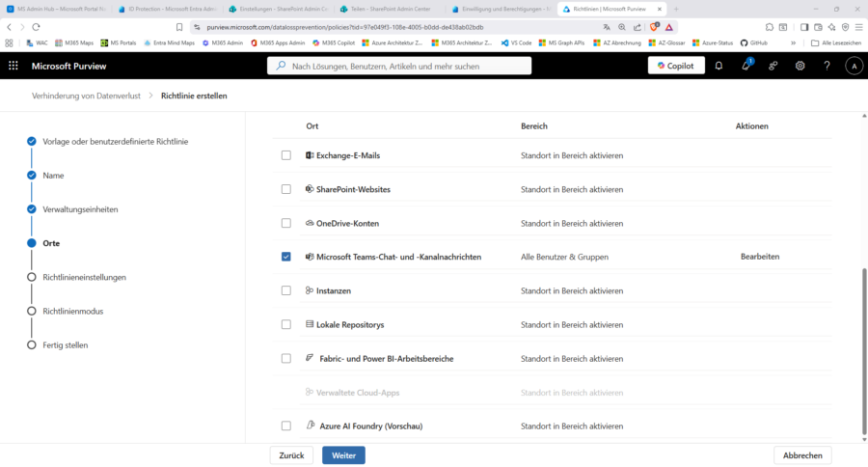Open the GitHub bookmark
The width and height of the screenshot is (868, 467).
pyautogui.click(x=753, y=42)
